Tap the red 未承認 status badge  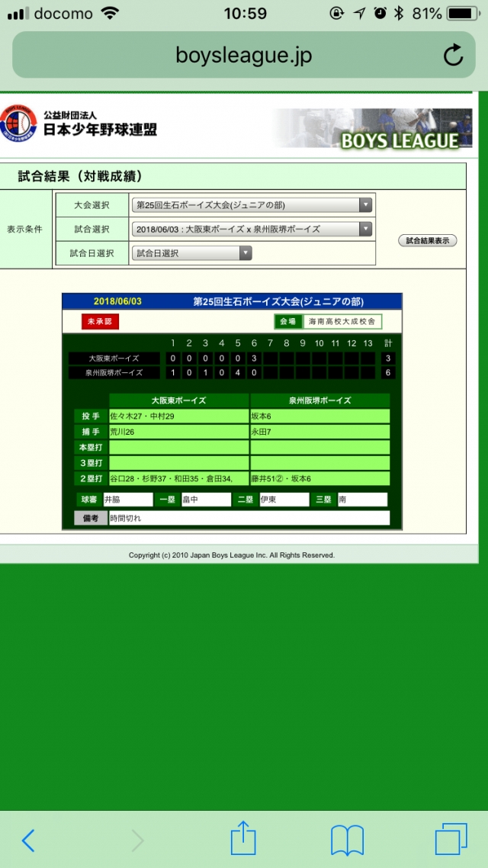pos(100,321)
